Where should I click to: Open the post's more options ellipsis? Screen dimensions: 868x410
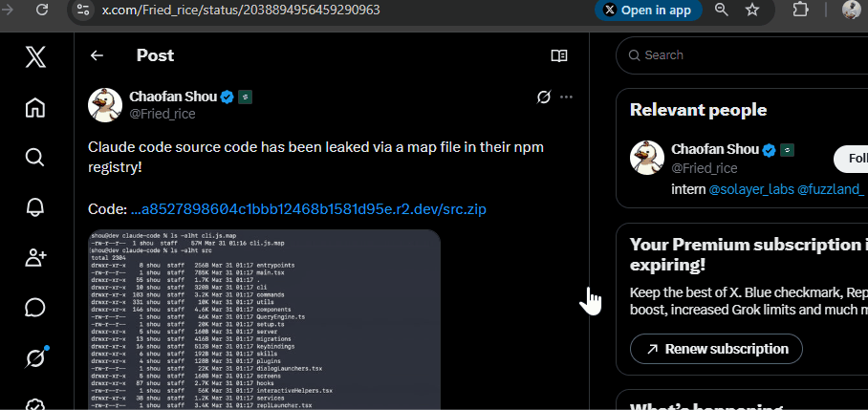click(566, 97)
